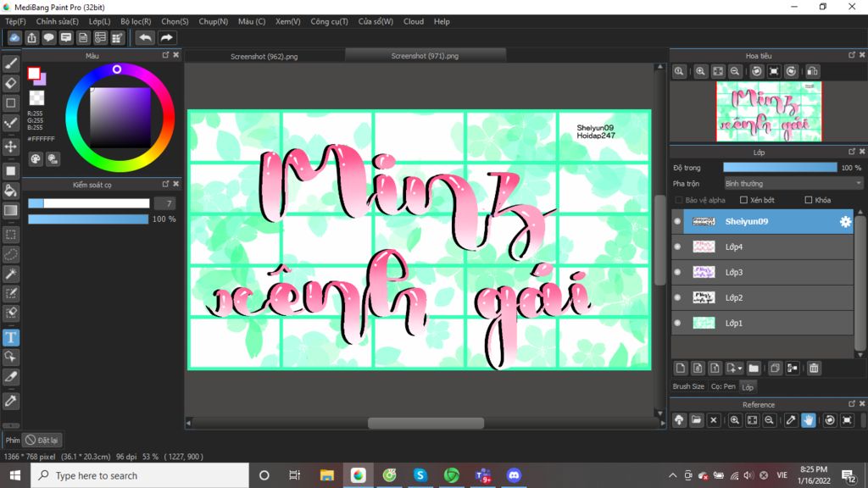Select the Select Eraser tool

[10, 313]
